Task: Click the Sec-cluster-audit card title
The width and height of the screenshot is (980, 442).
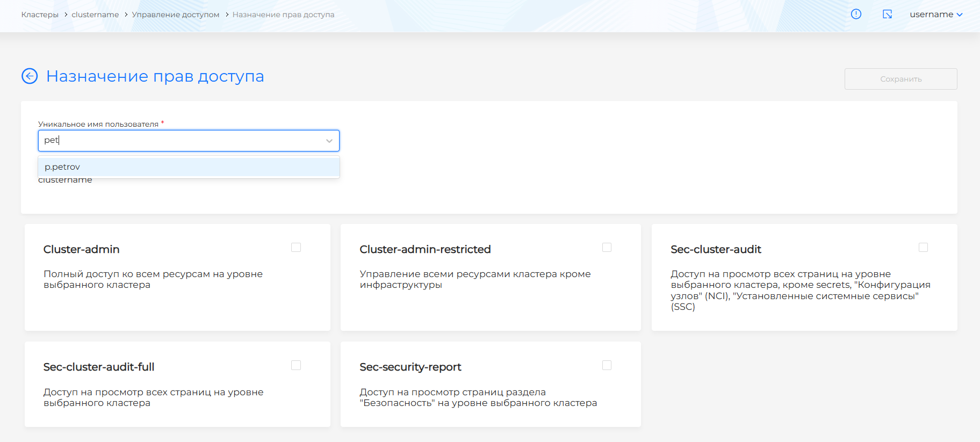Action: (716, 249)
